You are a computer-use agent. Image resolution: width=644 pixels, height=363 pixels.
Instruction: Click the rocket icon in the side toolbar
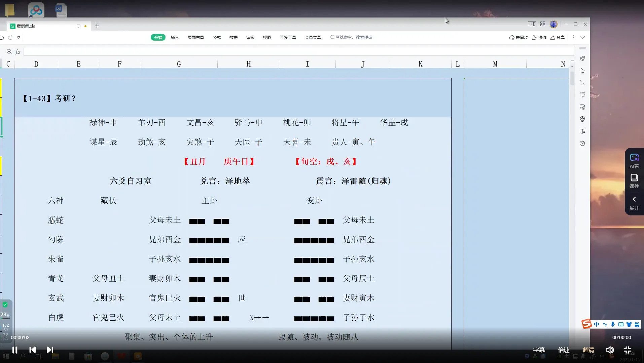pyautogui.click(x=582, y=58)
